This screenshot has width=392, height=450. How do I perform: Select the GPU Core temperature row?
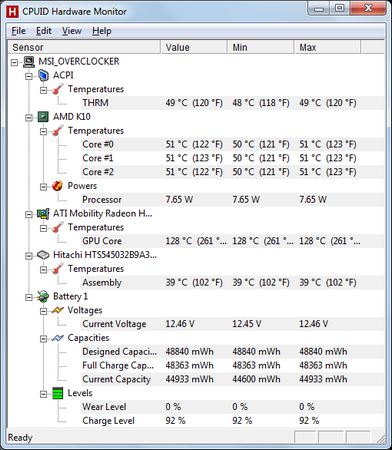click(232, 241)
